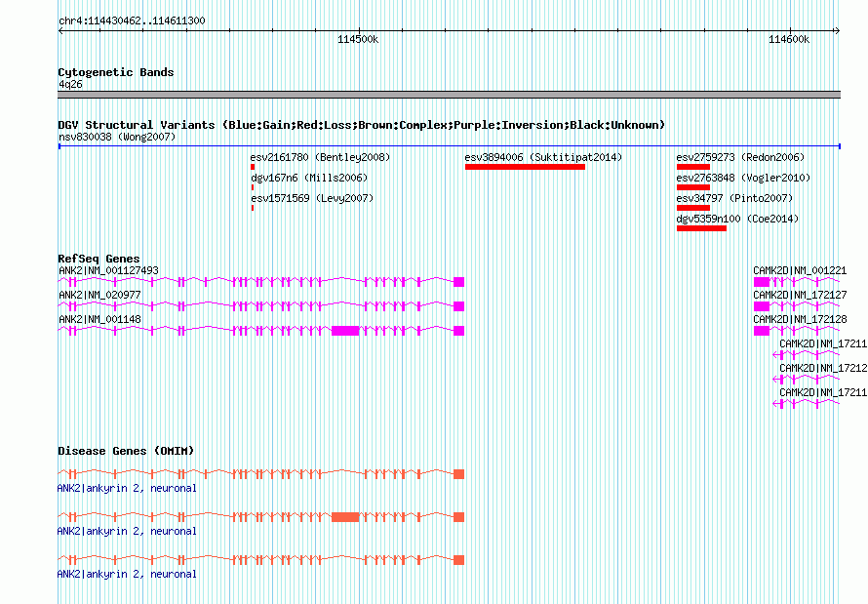Click the red loss bar under dgv5359n100

tap(701, 228)
